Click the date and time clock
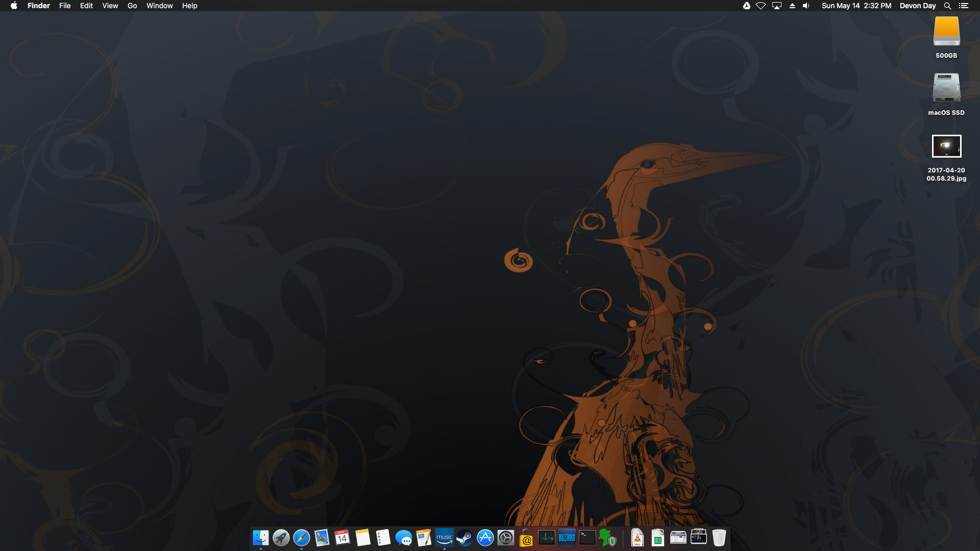The height and width of the screenshot is (551, 980). (856, 6)
